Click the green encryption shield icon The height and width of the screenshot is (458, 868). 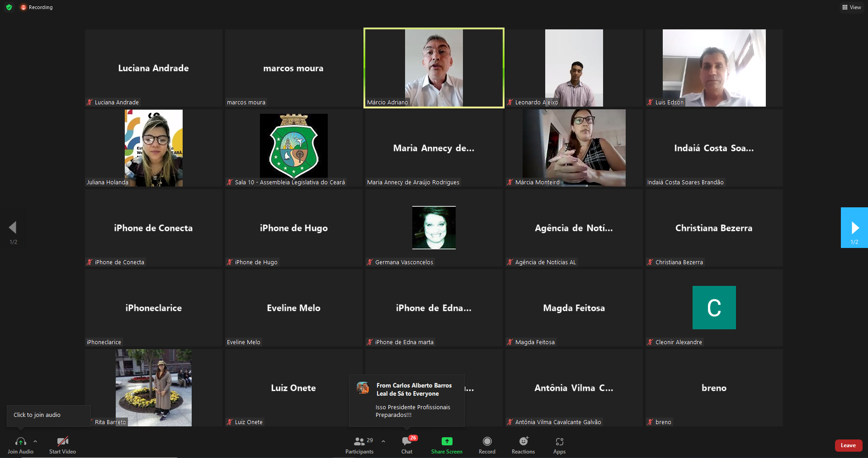[x=9, y=7]
